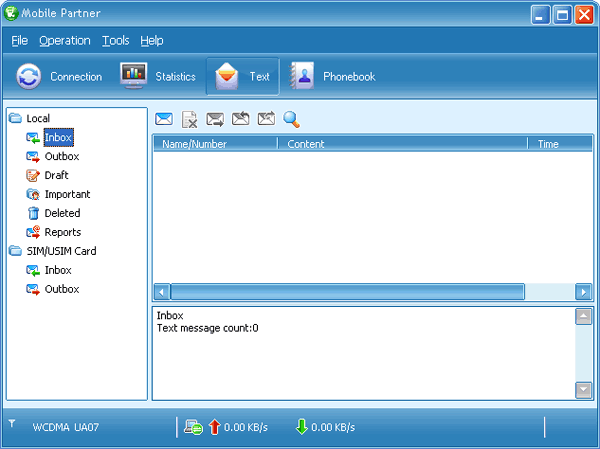Image resolution: width=600 pixels, height=449 pixels.
Task: Open the Deleted folder
Action: pos(62,213)
